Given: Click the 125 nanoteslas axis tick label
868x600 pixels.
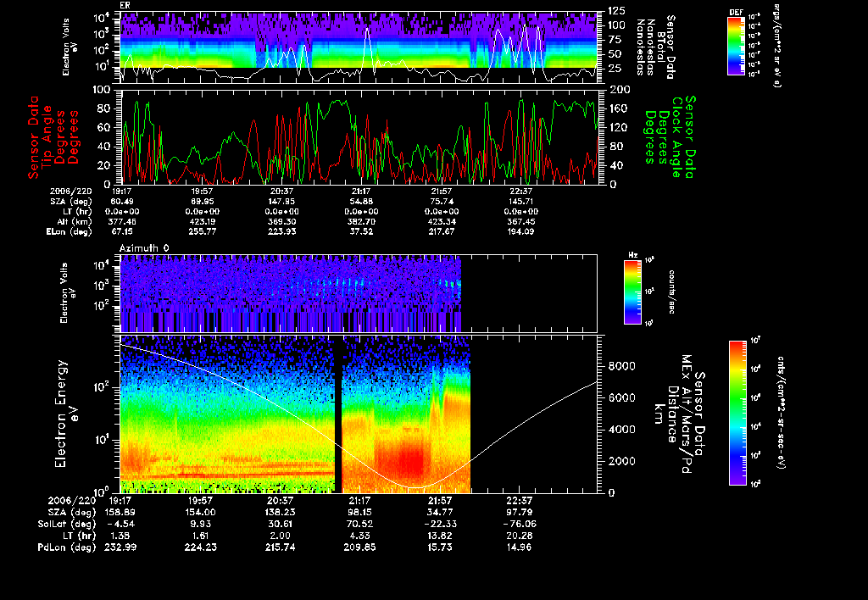Looking at the screenshot, I should tap(617, 10).
